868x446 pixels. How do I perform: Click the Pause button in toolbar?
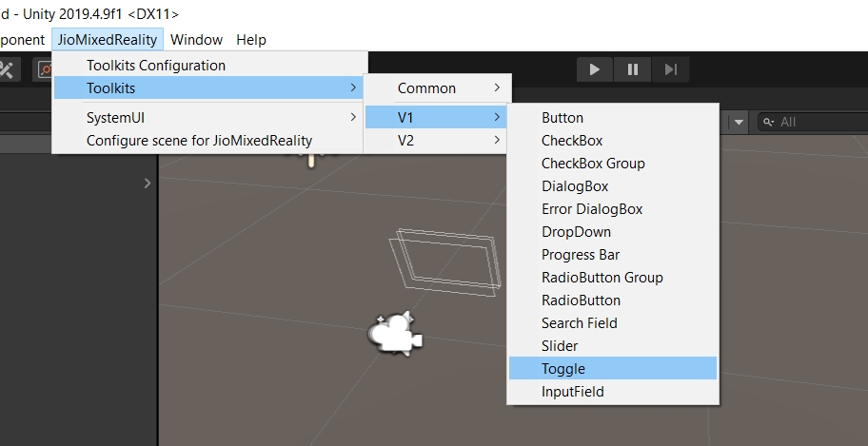pos(632,69)
